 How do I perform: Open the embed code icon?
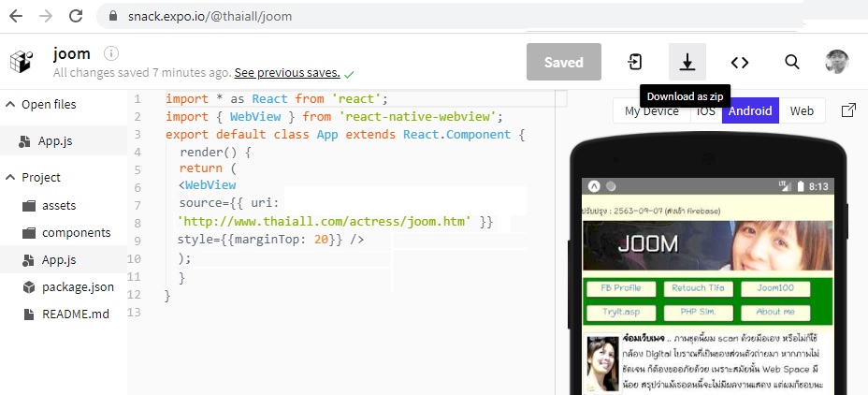[x=740, y=62]
